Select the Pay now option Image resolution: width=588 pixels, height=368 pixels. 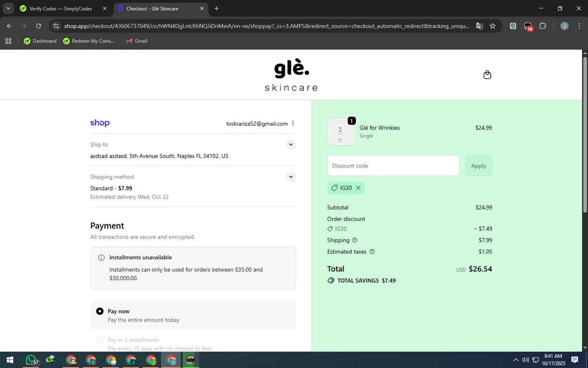(100, 311)
